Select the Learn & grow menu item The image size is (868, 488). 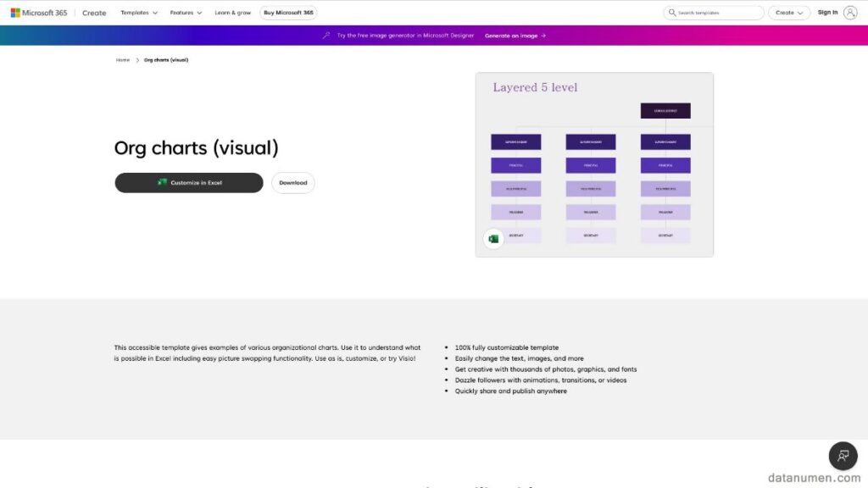pyautogui.click(x=233, y=12)
